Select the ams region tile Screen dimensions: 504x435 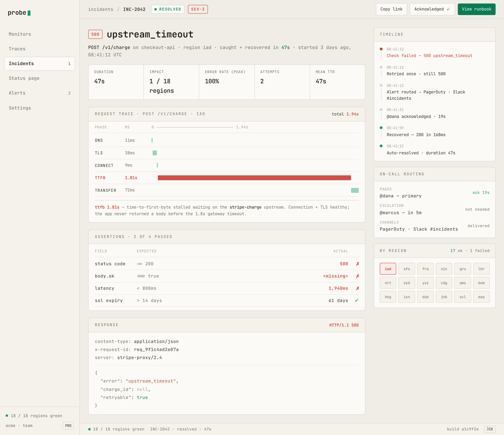462,283
